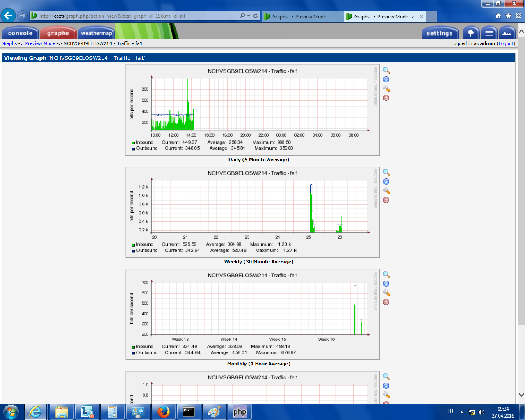525x420 pixels.
Task: Zoom the bottom yearly graph with magnifier
Action: (386, 377)
